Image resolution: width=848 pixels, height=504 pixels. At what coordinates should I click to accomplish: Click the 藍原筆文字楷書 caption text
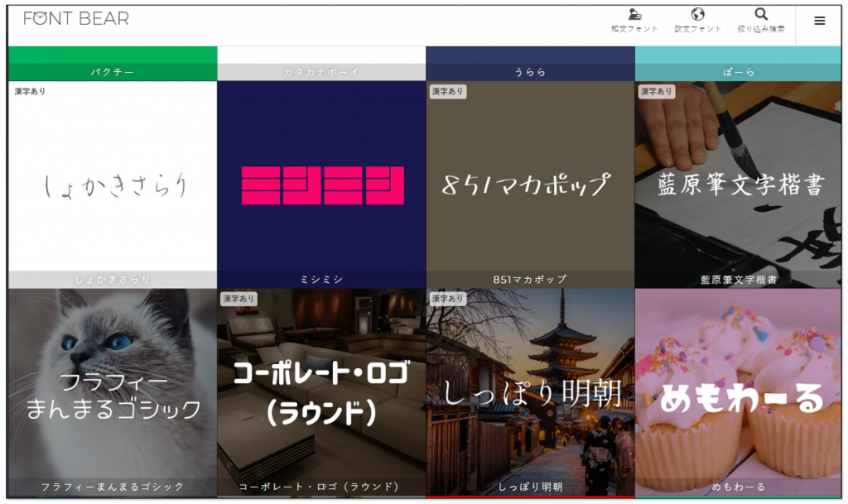click(x=740, y=281)
